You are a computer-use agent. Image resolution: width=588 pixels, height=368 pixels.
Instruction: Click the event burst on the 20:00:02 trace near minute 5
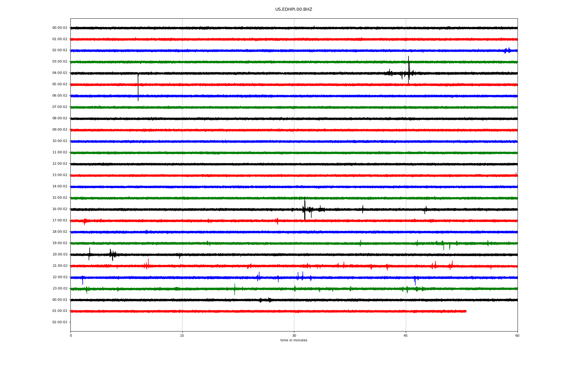(x=112, y=255)
